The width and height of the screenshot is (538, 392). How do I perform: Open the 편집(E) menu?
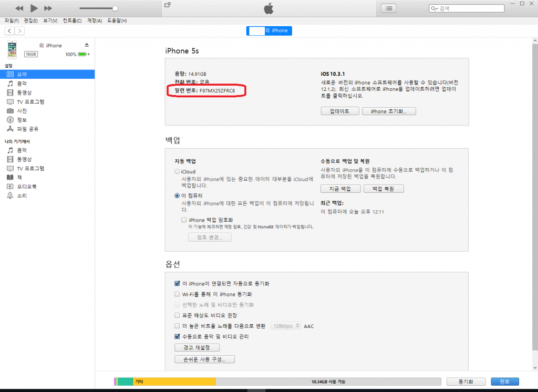(x=31, y=20)
